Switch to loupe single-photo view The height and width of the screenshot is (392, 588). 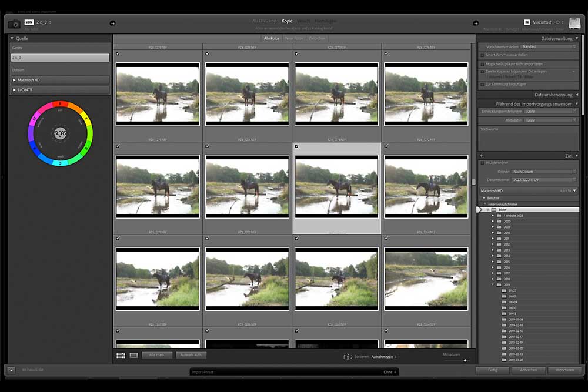(134, 356)
